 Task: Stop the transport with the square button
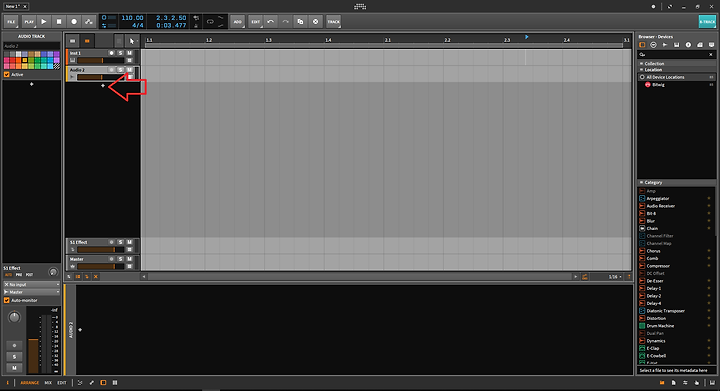59,22
